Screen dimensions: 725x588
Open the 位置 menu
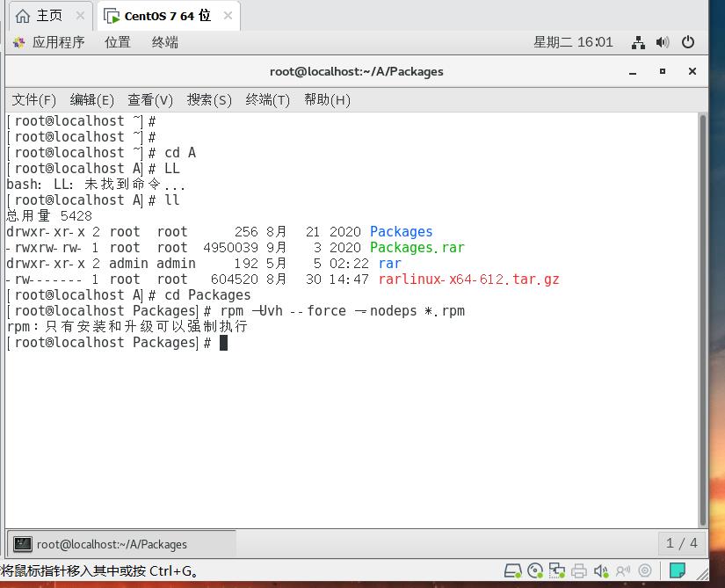pos(118,42)
